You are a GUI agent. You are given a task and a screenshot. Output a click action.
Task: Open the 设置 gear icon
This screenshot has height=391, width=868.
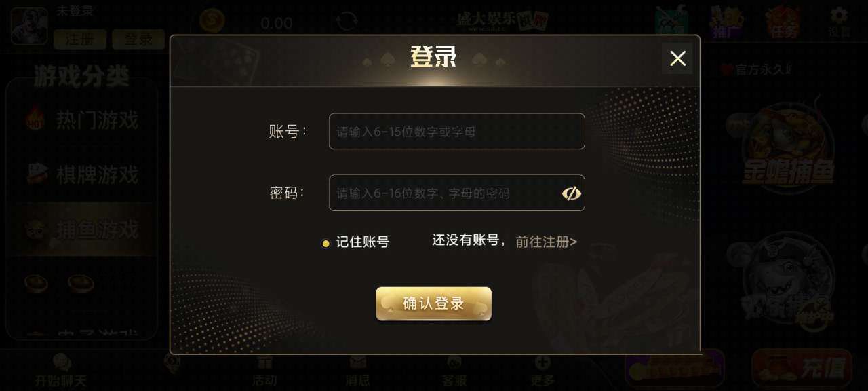839,22
